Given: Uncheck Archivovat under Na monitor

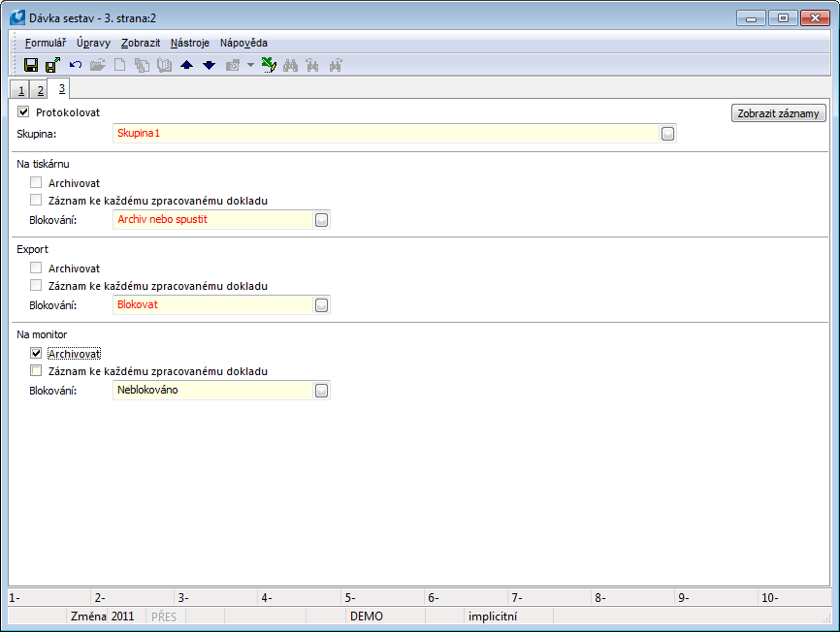Looking at the screenshot, I should (x=36, y=353).
